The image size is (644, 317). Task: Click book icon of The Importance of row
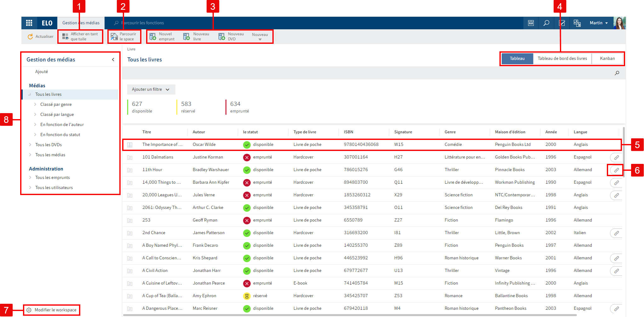(130, 145)
